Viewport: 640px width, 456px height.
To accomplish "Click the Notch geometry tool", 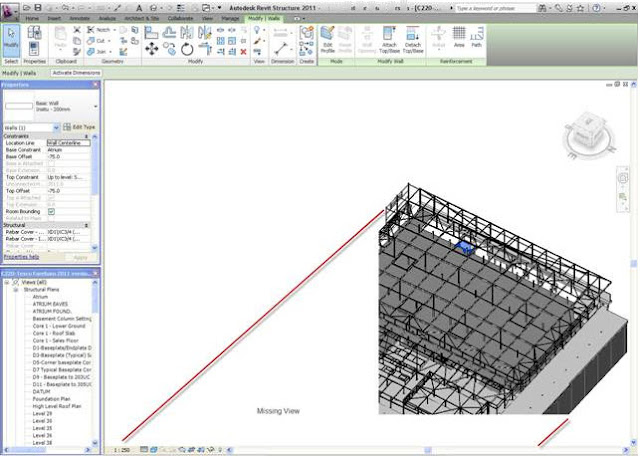I will (x=98, y=30).
